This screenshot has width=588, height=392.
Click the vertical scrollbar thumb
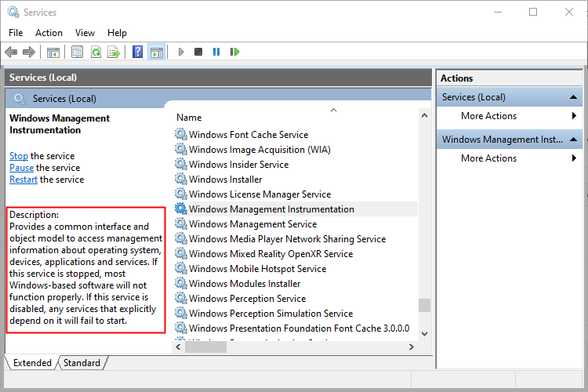click(424, 305)
